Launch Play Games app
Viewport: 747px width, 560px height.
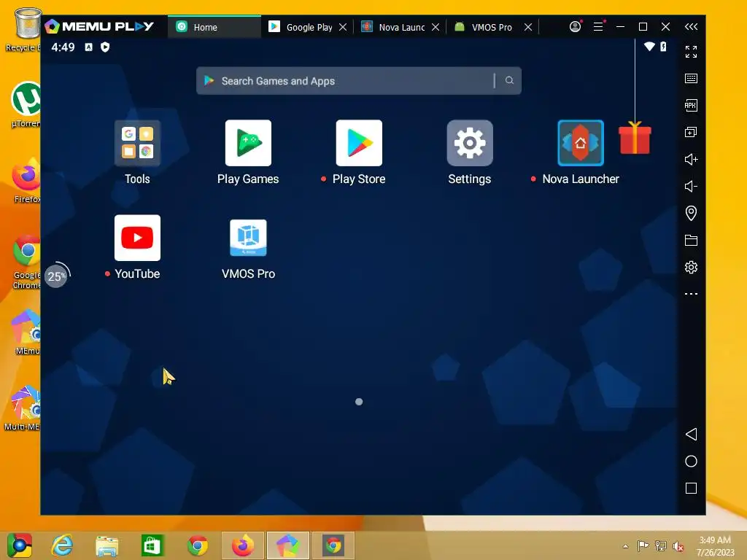coord(248,143)
